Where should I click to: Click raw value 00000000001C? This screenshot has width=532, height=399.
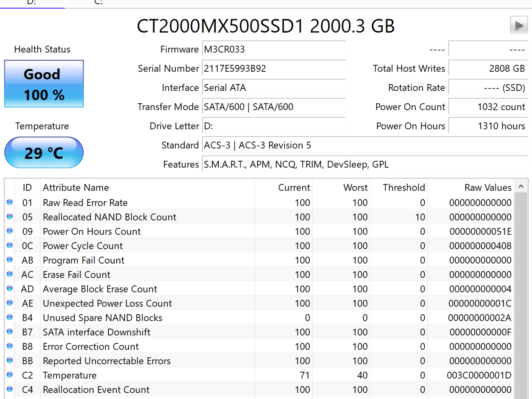tap(480, 303)
